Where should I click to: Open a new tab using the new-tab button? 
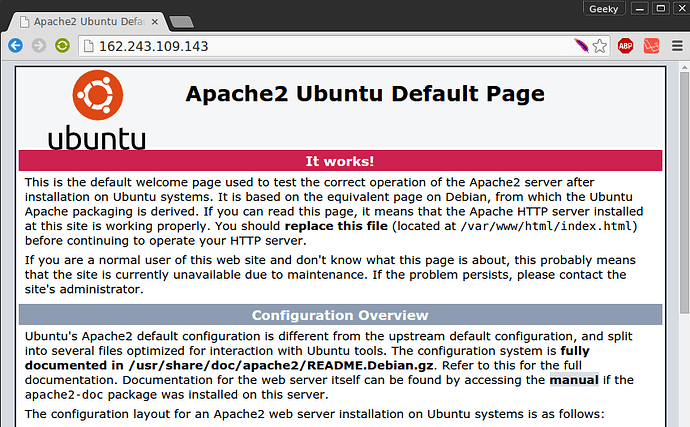coord(181,21)
